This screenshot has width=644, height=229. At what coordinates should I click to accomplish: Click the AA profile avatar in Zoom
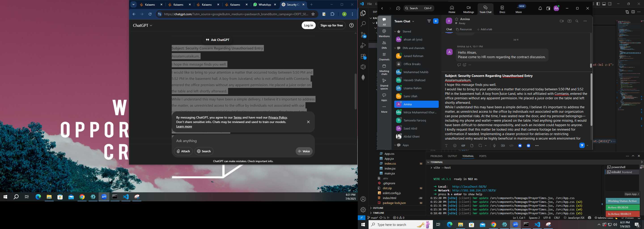(x=557, y=8)
